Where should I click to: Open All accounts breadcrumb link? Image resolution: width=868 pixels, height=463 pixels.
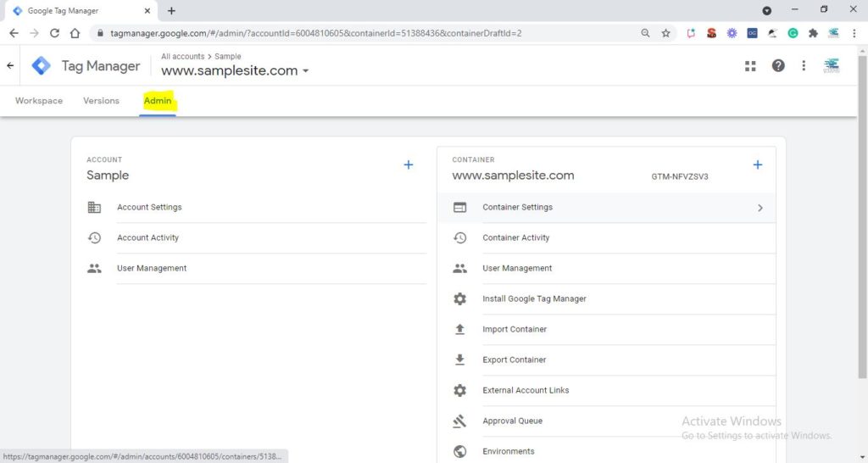click(183, 57)
